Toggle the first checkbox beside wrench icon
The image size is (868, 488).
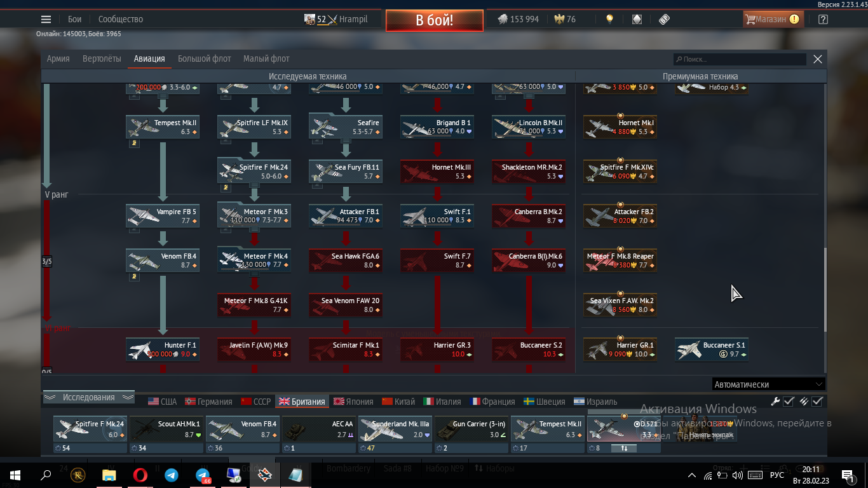[x=789, y=401]
